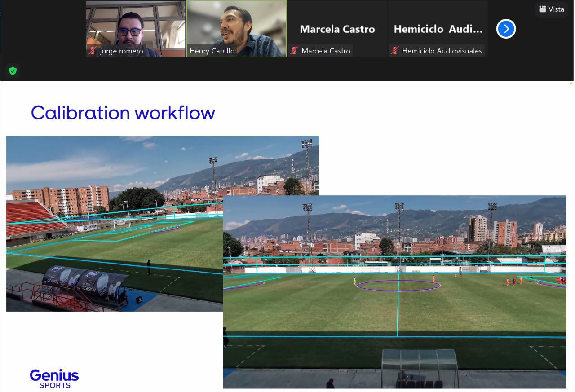Screen dimensions: 575x392
Task: Click the Genius Sports logo
Action: click(54, 378)
